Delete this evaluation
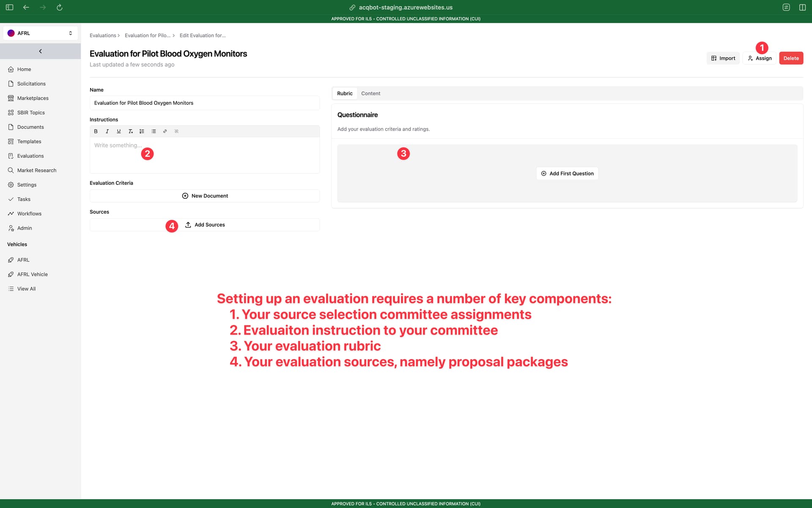This screenshot has height=508, width=812. click(x=791, y=58)
